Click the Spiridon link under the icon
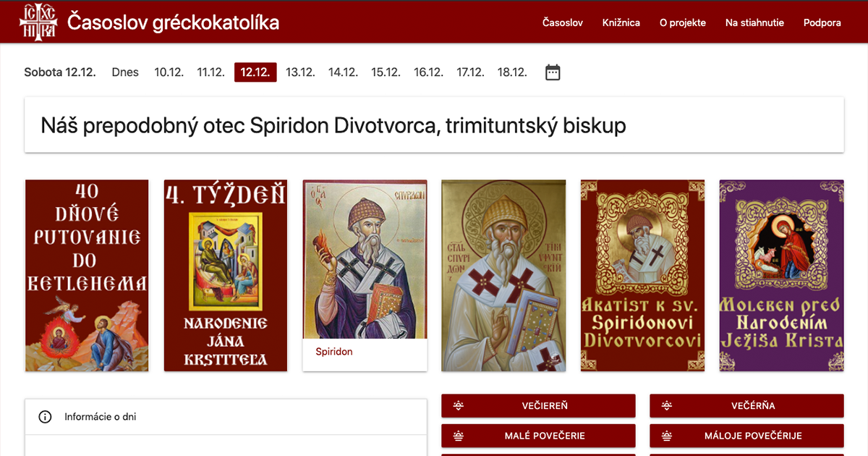868x456 pixels. [x=334, y=352]
